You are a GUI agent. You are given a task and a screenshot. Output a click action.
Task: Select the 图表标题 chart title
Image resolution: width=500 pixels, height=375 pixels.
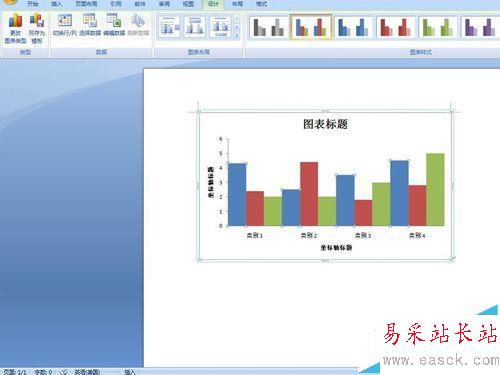pyautogui.click(x=325, y=124)
